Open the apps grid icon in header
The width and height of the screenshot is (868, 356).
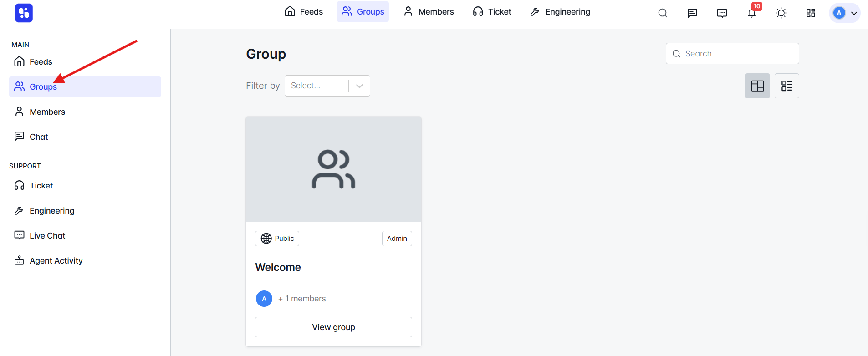pyautogui.click(x=811, y=13)
